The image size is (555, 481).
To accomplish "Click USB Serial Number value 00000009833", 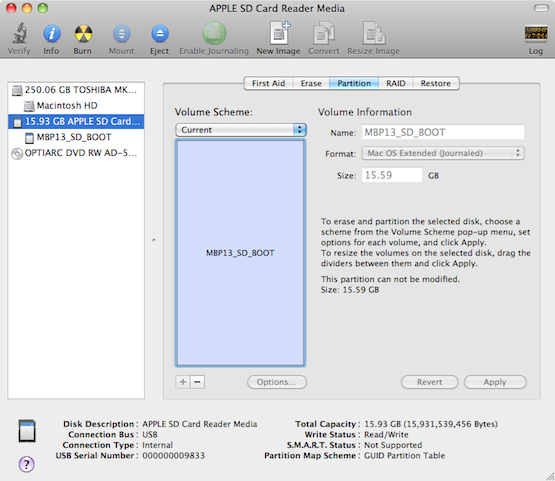I will tap(173, 456).
